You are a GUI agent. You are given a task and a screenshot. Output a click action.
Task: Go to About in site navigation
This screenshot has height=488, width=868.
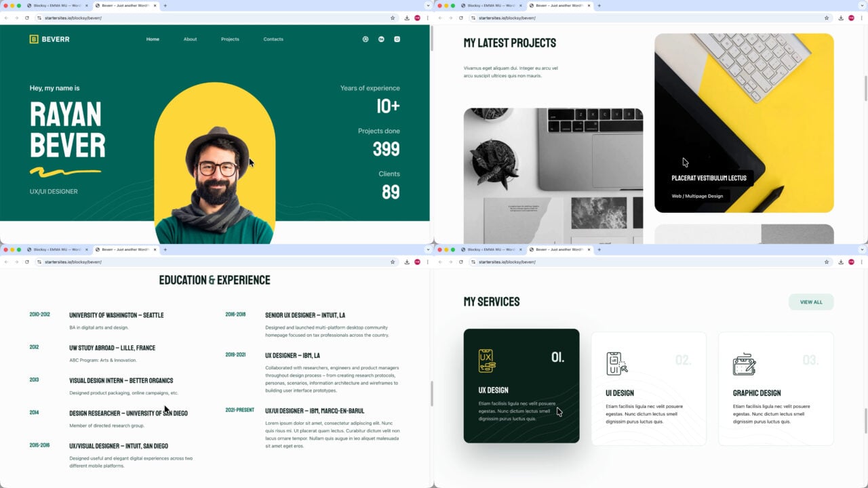click(190, 39)
